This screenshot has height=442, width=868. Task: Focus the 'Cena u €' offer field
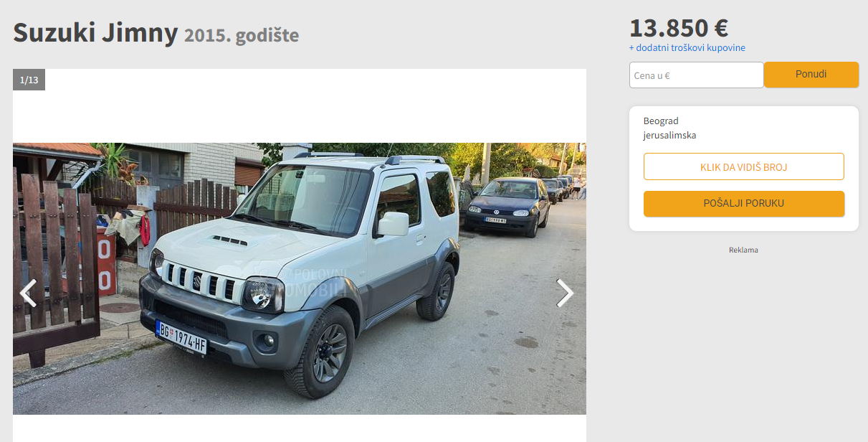696,75
